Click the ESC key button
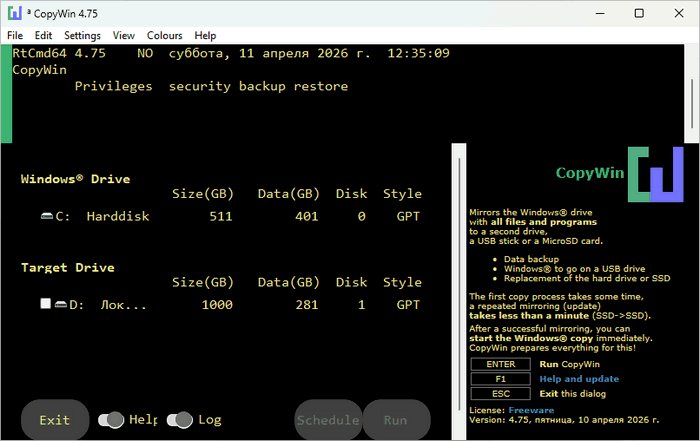The width and height of the screenshot is (700, 441). [x=500, y=394]
